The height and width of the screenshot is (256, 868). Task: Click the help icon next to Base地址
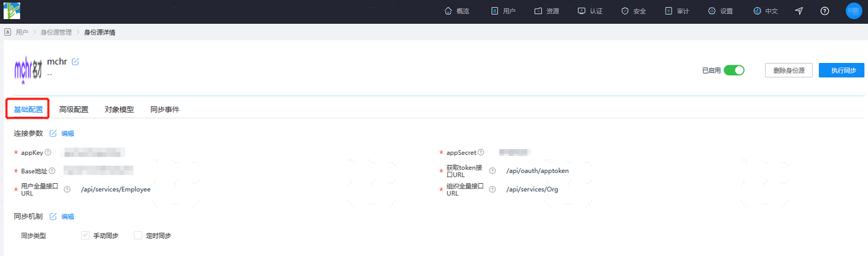coord(52,170)
